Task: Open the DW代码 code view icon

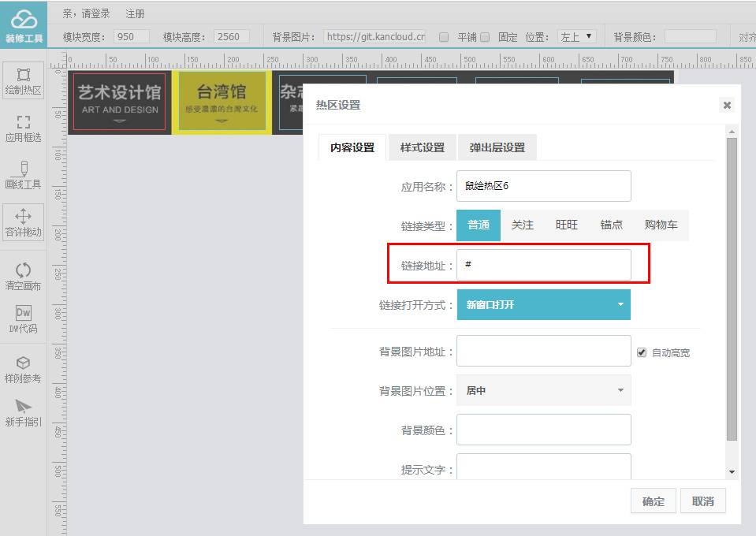Action: (23, 319)
